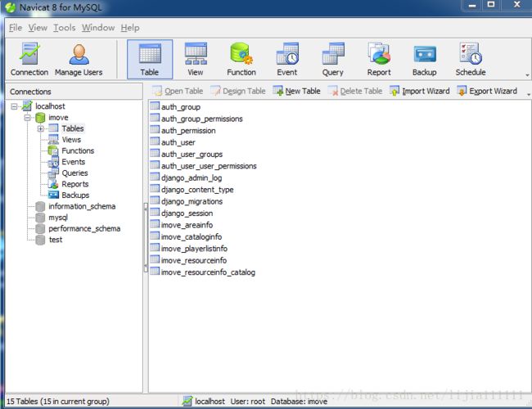Open the Connection tool
Image resolution: width=532 pixels, height=409 pixels.
coord(29,60)
